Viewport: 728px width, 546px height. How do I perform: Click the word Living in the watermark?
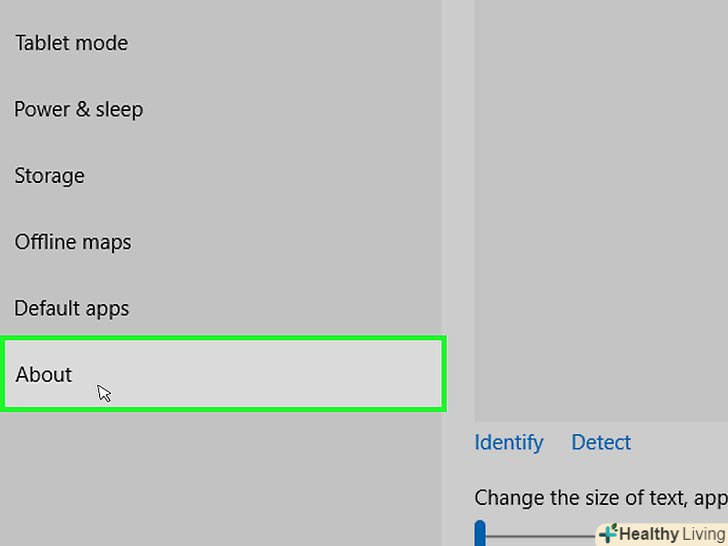704,534
